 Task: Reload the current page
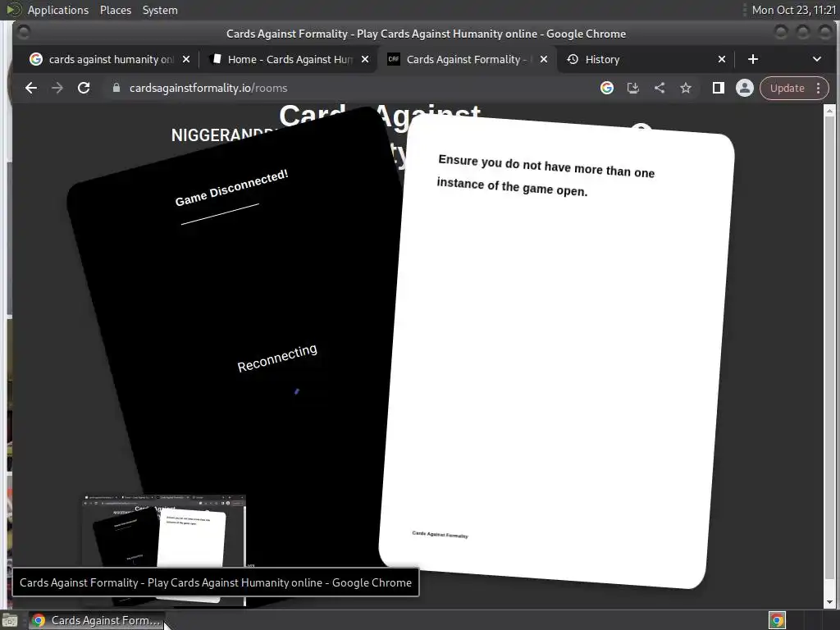point(84,89)
